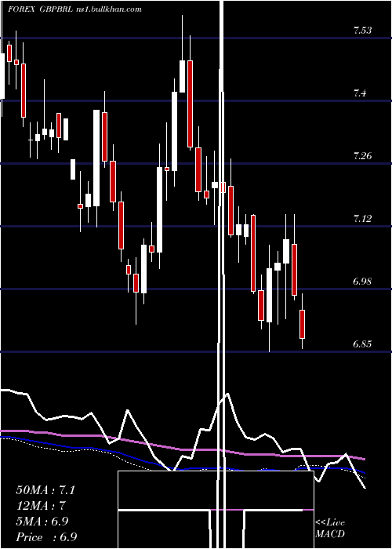
Task: Click the 50MA : 7.1 reading
Action: point(45,490)
